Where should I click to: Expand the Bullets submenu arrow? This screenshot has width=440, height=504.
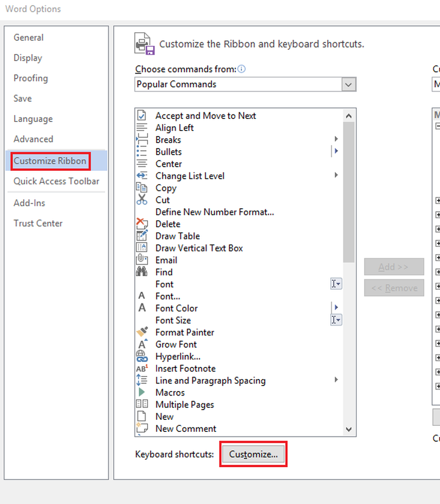[x=336, y=152]
